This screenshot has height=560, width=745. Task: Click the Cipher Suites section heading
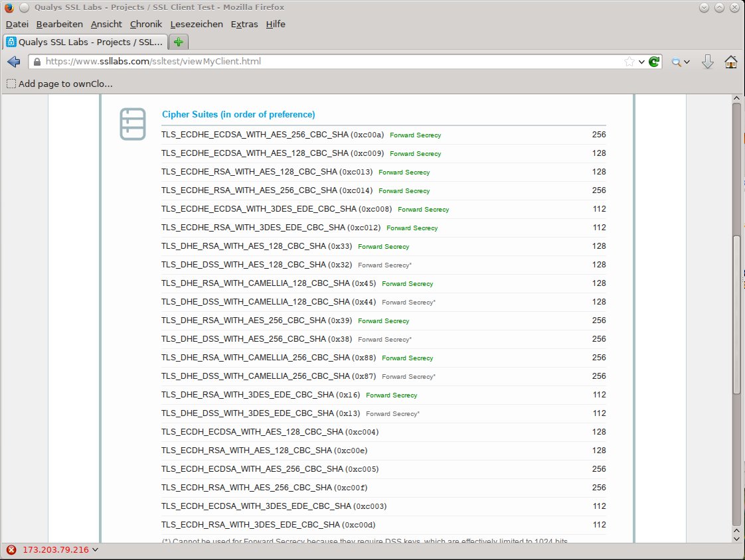238,115
